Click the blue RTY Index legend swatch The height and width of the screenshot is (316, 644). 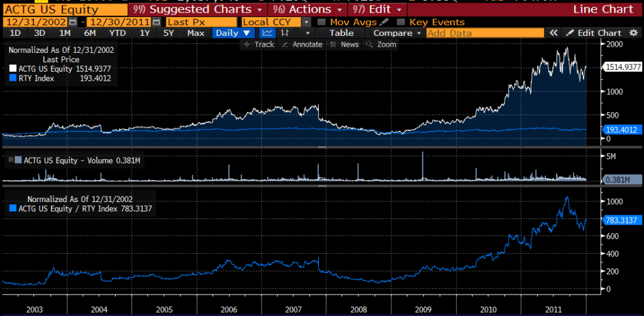tap(13, 78)
